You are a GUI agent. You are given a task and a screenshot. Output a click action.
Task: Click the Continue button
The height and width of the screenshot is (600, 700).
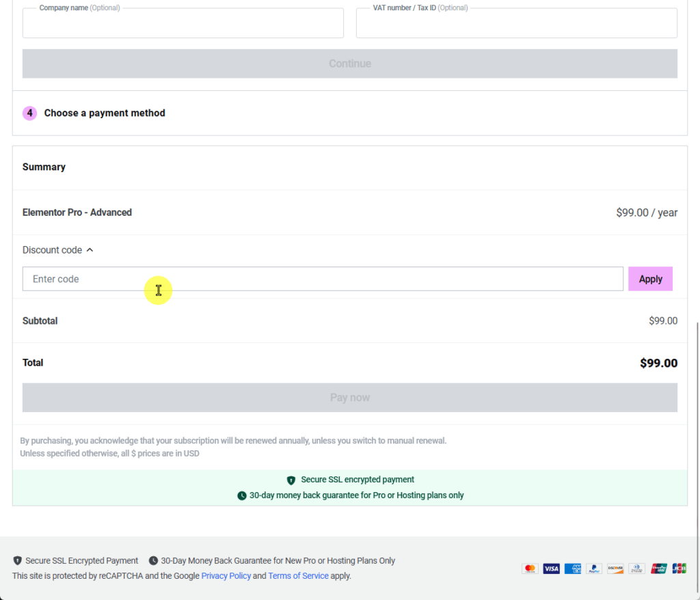(350, 64)
